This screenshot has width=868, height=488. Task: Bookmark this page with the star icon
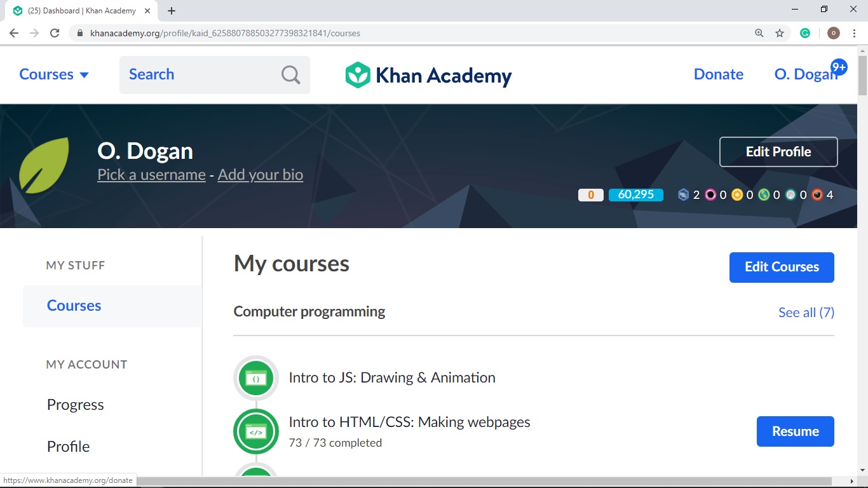pos(780,33)
